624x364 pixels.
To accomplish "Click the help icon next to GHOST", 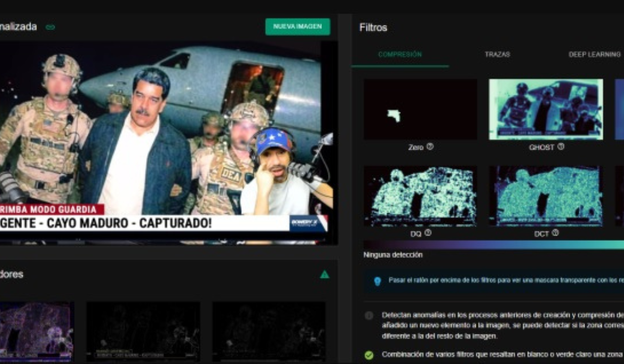I will [x=561, y=147].
